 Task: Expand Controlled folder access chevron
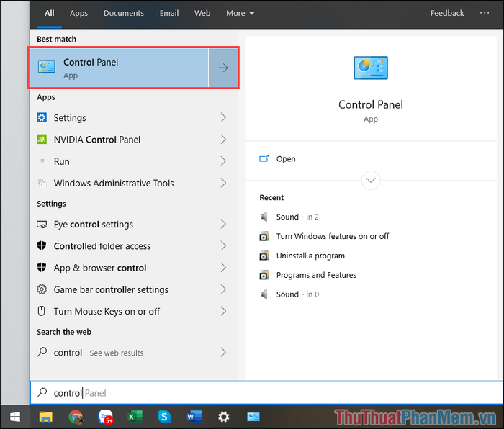(223, 246)
